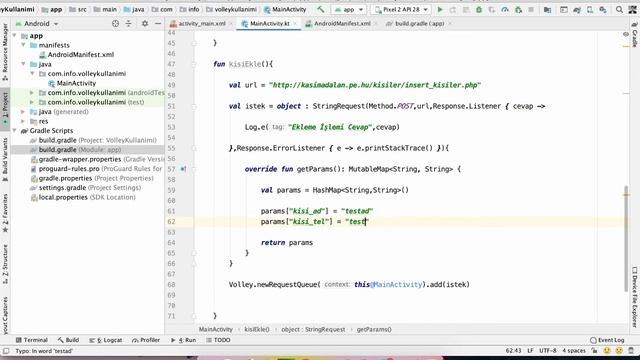Image resolution: width=640 pixels, height=360 pixels.
Task: Open the 6: Logcat tool window
Action: click(106, 340)
